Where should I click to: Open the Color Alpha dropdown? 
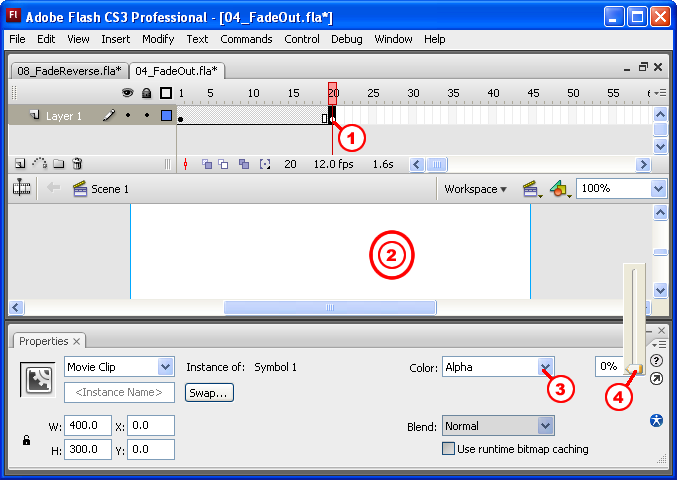click(x=545, y=367)
